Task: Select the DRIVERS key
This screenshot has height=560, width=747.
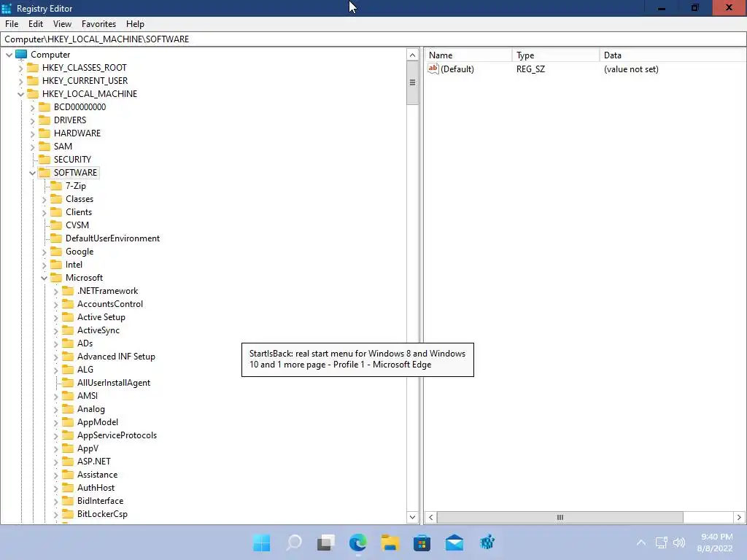Action: tap(69, 120)
